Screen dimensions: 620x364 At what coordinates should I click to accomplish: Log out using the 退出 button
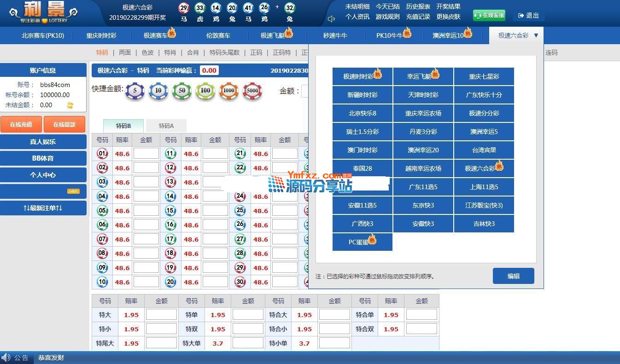click(528, 16)
